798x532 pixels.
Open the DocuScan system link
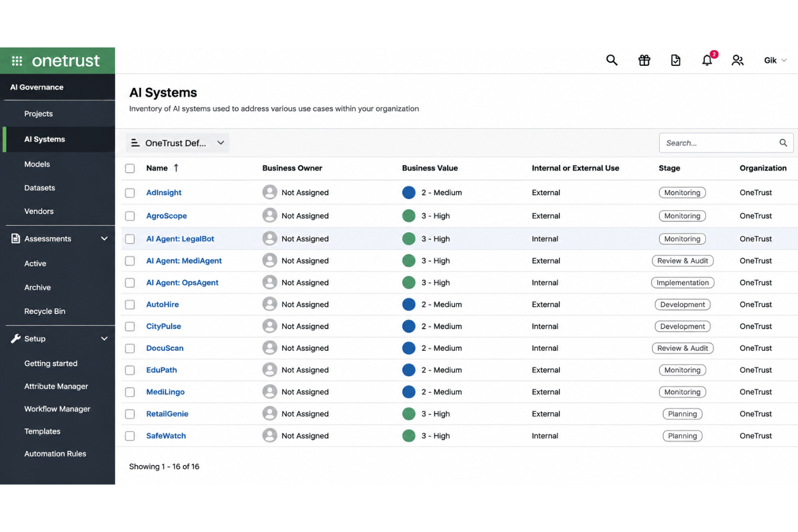(x=165, y=348)
